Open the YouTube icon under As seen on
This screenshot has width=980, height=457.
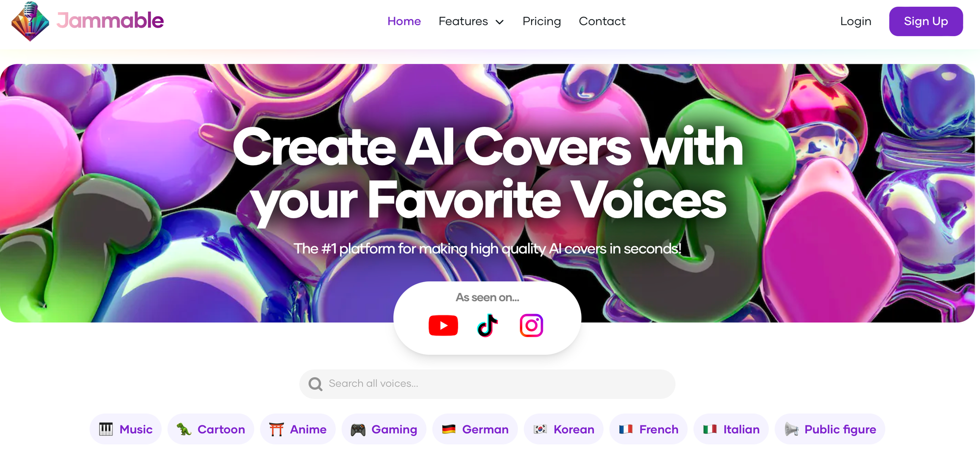pyautogui.click(x=443, y=326)
